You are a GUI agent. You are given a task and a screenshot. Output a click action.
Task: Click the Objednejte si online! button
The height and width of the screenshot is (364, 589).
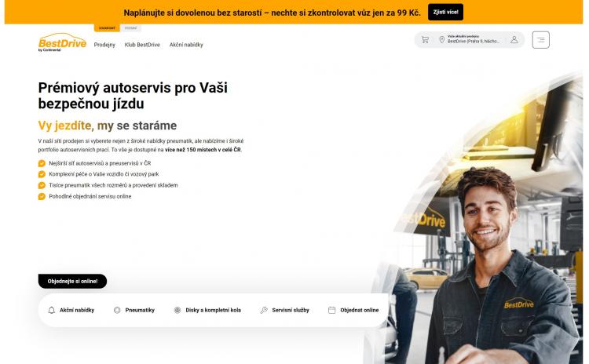[x=72, y=281]
